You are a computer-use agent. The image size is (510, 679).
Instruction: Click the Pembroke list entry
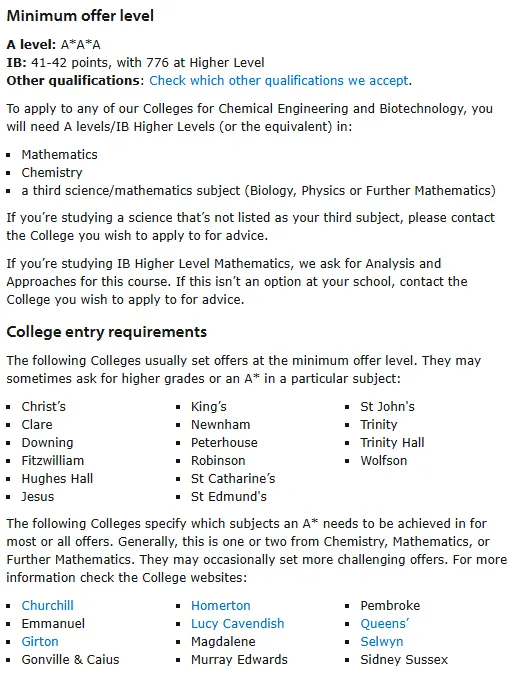point(390,605)
